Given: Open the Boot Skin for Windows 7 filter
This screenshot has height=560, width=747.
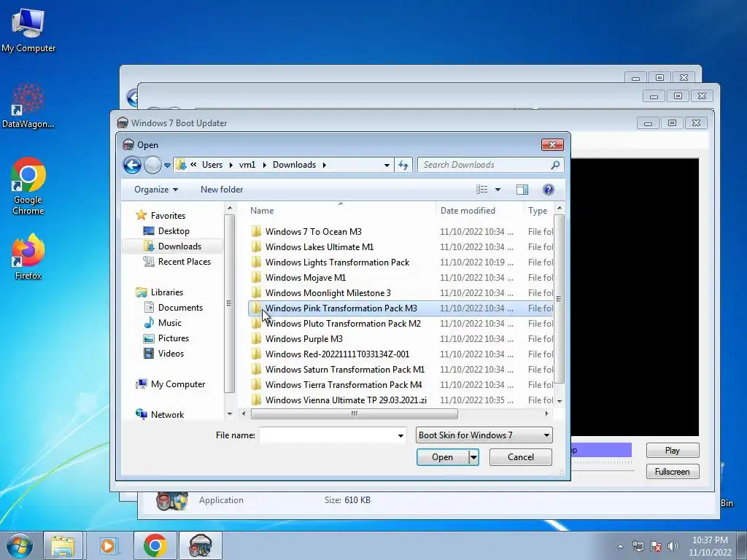Looking at the screenshot, I should point(484,435).
